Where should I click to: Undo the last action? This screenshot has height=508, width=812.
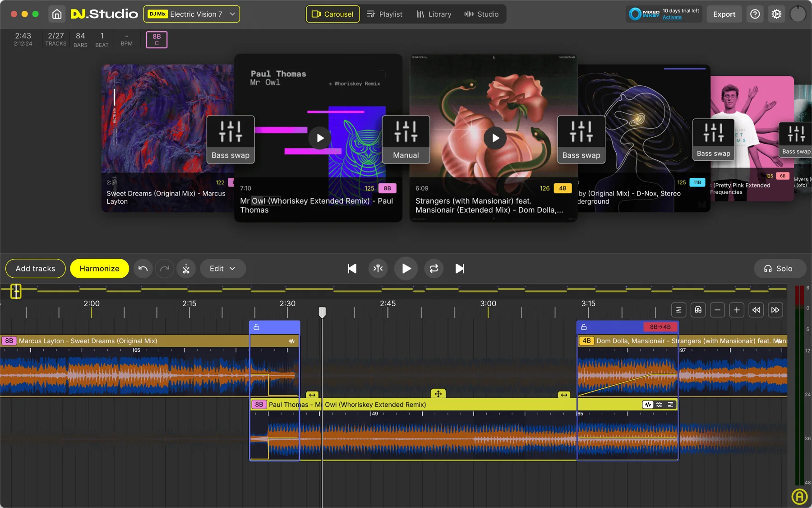pos(143,269)
